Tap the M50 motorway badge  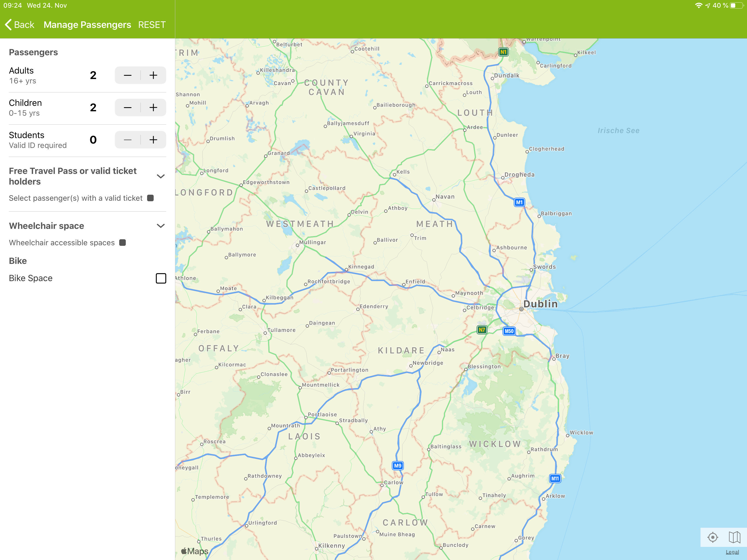[509, 331]
